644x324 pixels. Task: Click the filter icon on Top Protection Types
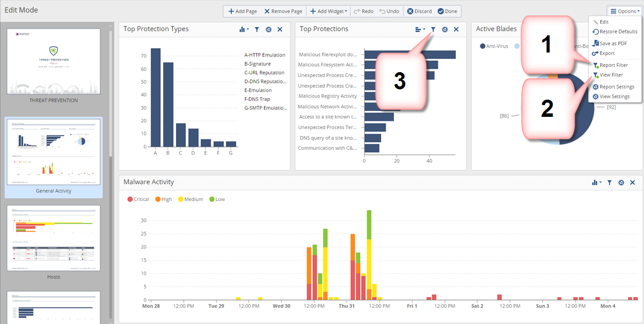pyautogui.click(x=257, y=29)
